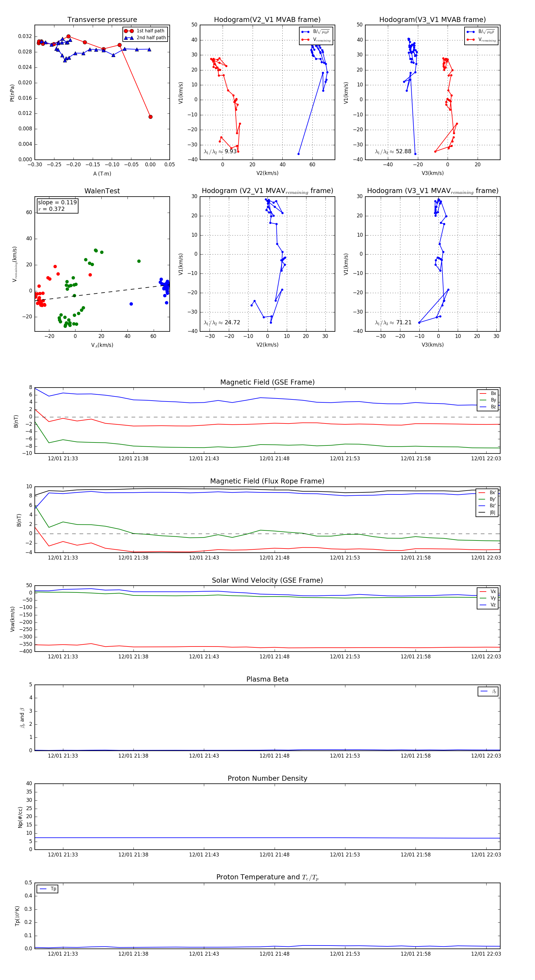Click the Bx legend entry in GSE field plot
Image resolution: width=535 pixels, height=980 pixels.
pyautogui.click(x=488, y=393)
